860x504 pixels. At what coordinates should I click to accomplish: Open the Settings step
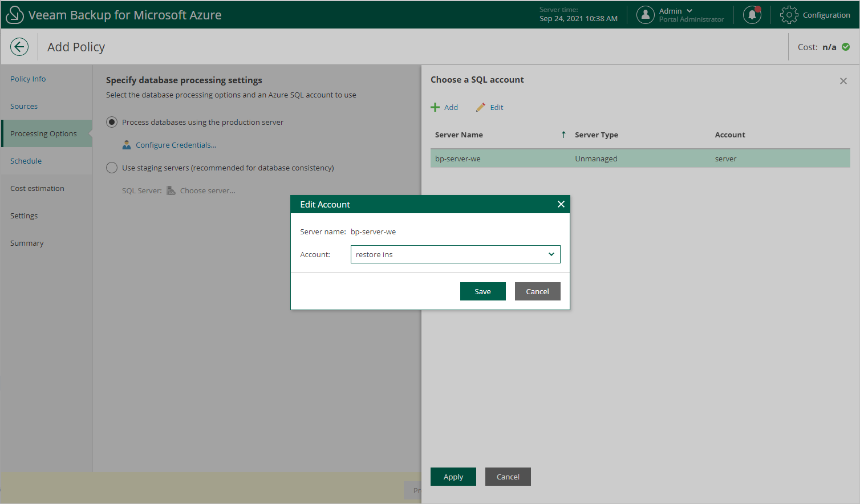pyautogui.click(x=24, y=216)
